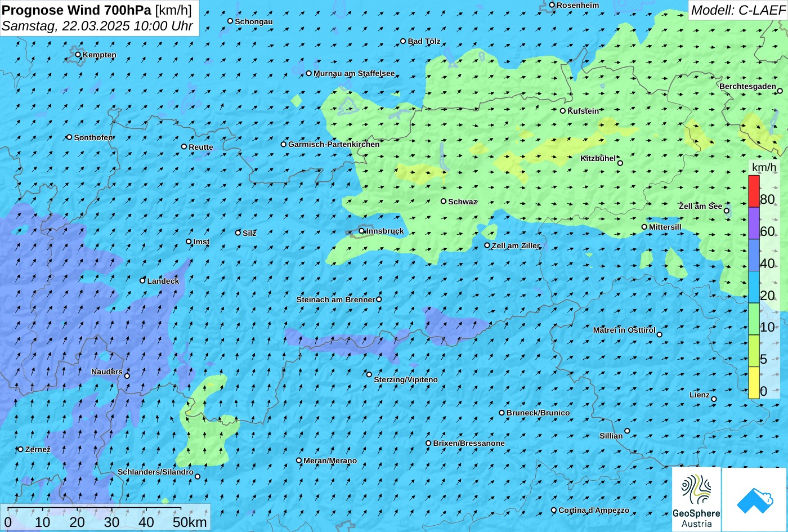This screenshot has height=532, width=788.
Task: Click the 'Sterzing/Vipiteno' label
Action: pos(406,379)
